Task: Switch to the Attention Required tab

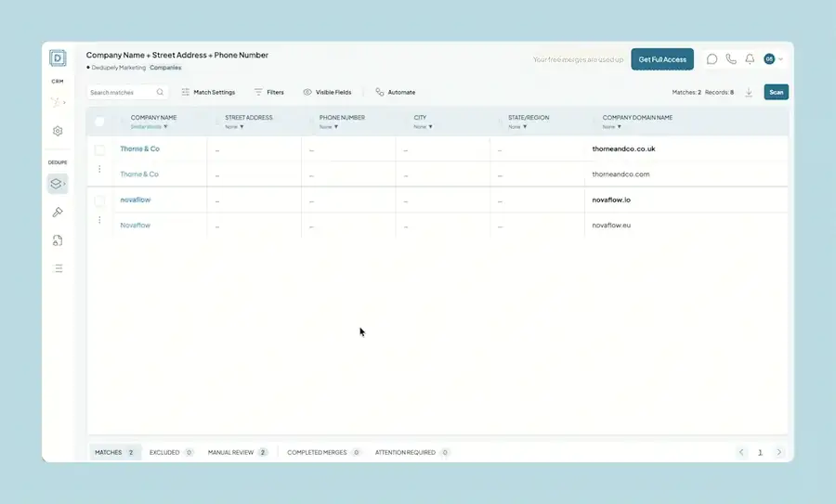Action: coord(411,452)
